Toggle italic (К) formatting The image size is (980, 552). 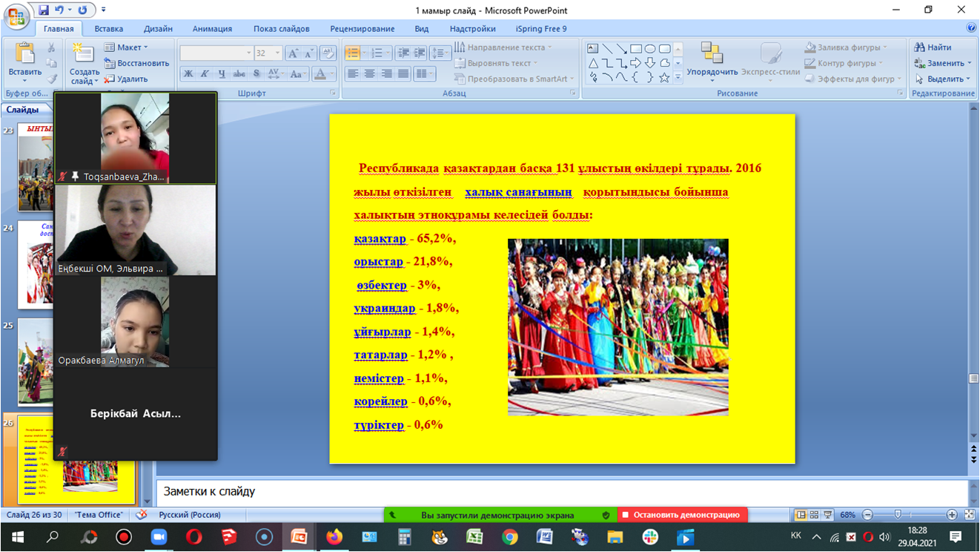coord(204,74)
